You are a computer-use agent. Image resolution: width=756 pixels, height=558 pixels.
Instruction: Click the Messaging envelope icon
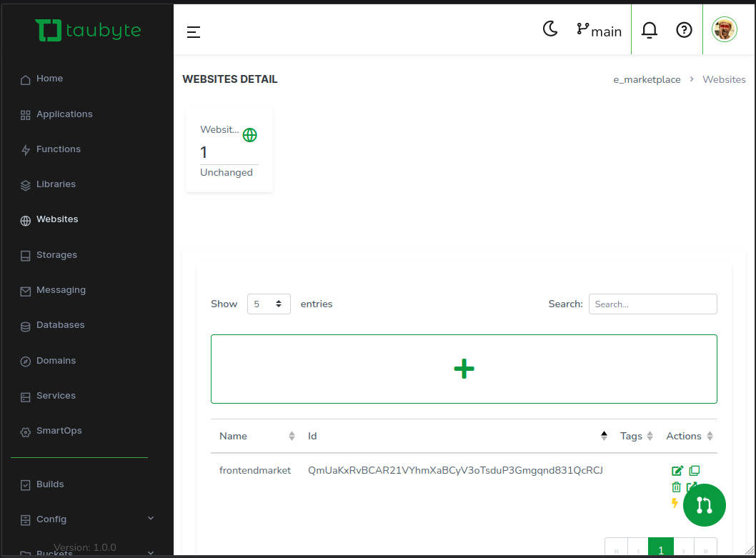click(26, 292)
